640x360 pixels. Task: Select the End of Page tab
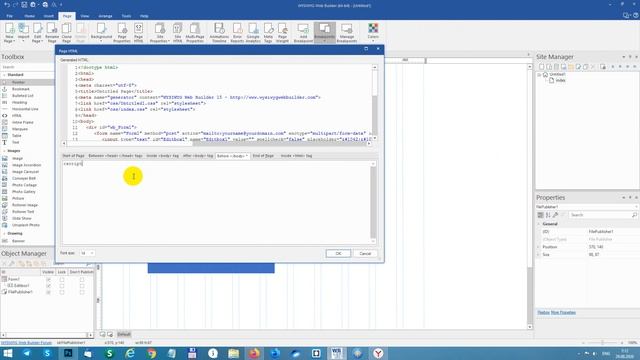click(x=263, y=156)
